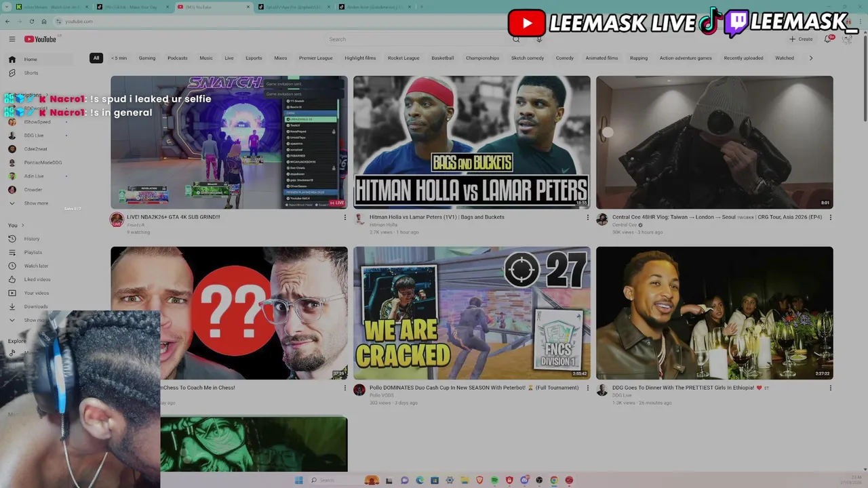The image size is (868, 488).
Task: Select the All filter chip
Action: pos(96,58)
